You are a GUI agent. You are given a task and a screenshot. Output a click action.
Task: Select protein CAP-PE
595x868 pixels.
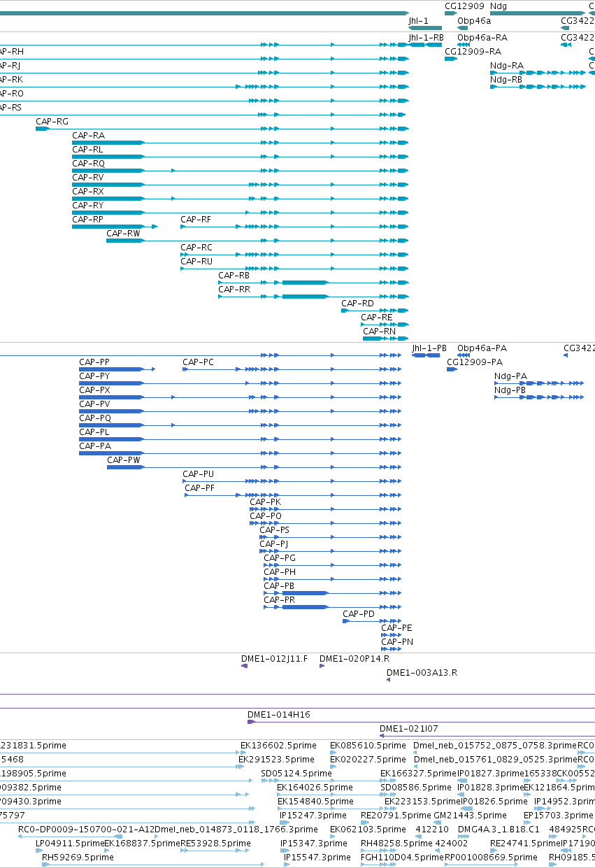point(397,627)
